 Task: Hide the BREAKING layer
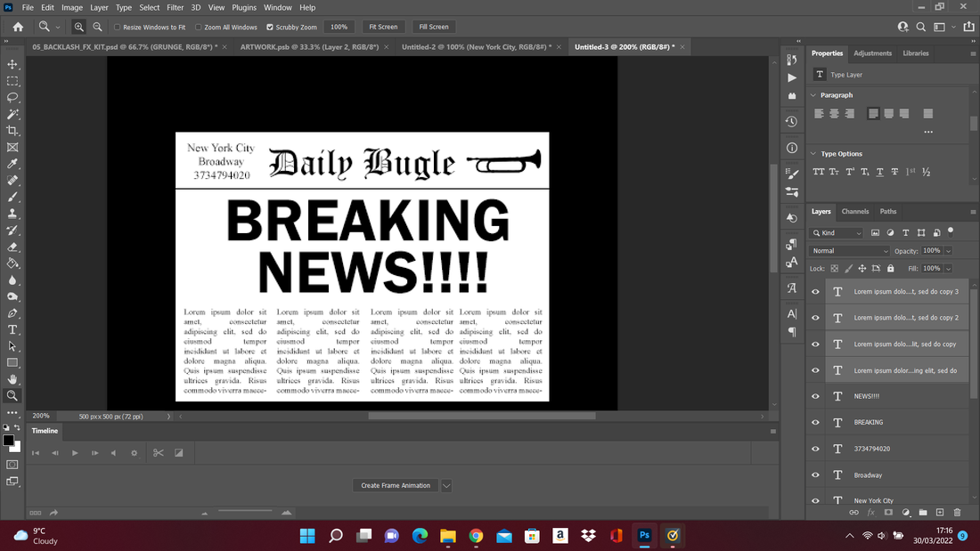815,422
